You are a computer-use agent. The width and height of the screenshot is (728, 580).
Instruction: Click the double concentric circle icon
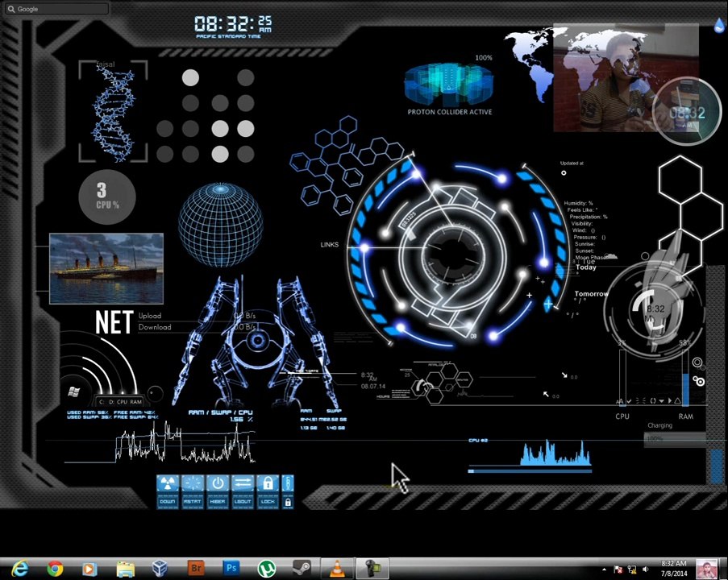point(697,362)
